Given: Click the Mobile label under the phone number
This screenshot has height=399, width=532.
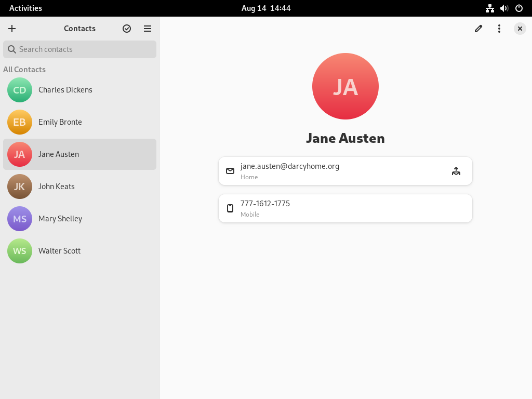Looking at the screenshot, I should pos(250,215).
